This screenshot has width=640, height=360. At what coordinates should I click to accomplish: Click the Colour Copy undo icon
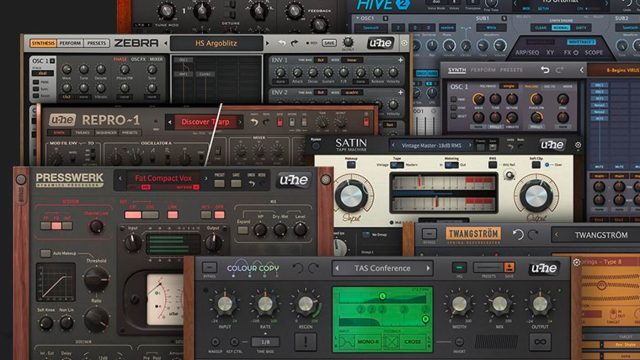point(298,268)
